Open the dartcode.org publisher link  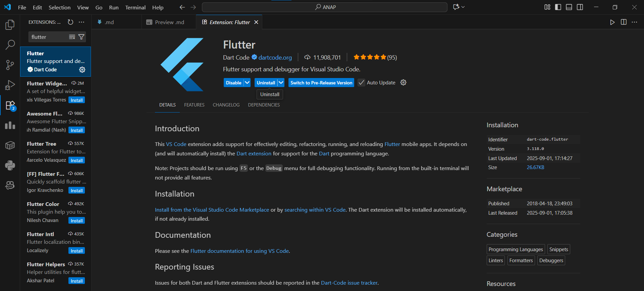click(275, 58)
